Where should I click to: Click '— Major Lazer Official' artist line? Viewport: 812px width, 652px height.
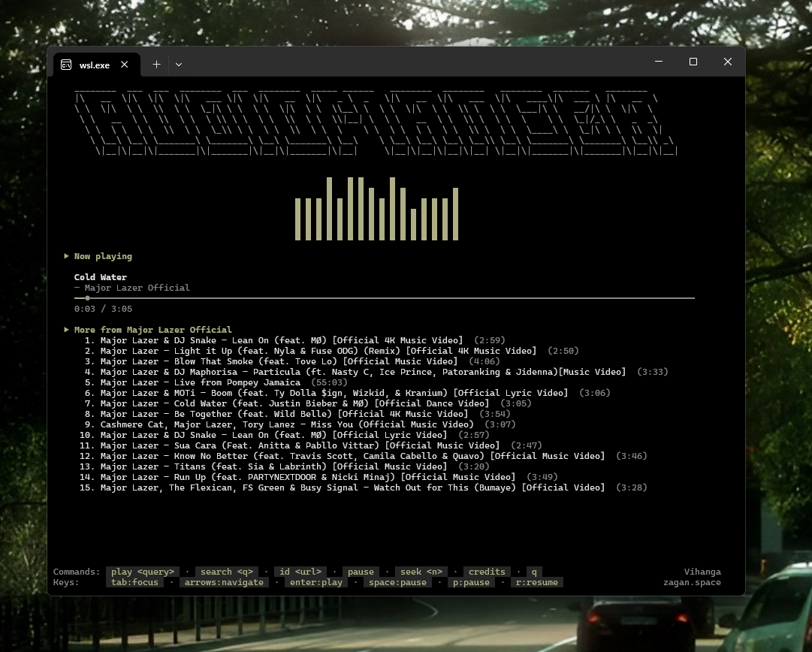coord(132,288)
